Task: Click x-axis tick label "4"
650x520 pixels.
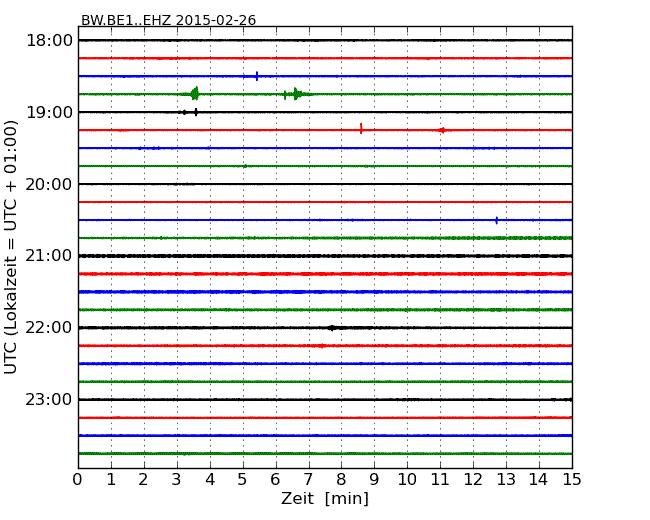Action: pos(210,479)
